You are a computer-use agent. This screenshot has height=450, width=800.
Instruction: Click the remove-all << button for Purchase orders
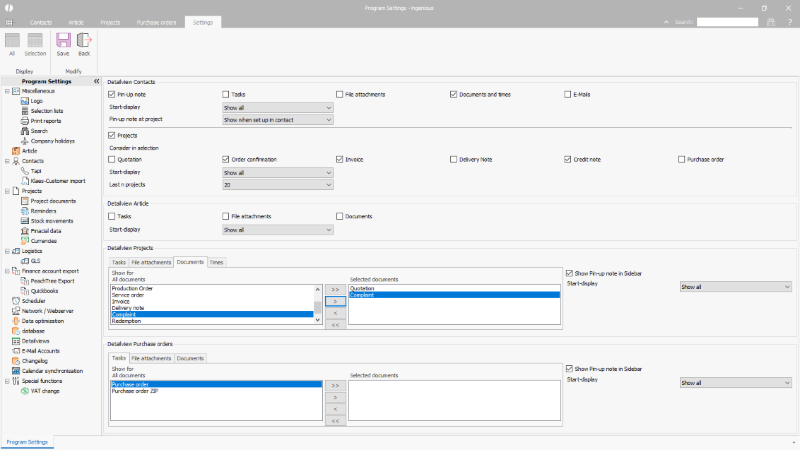click(x=334, y=421)
